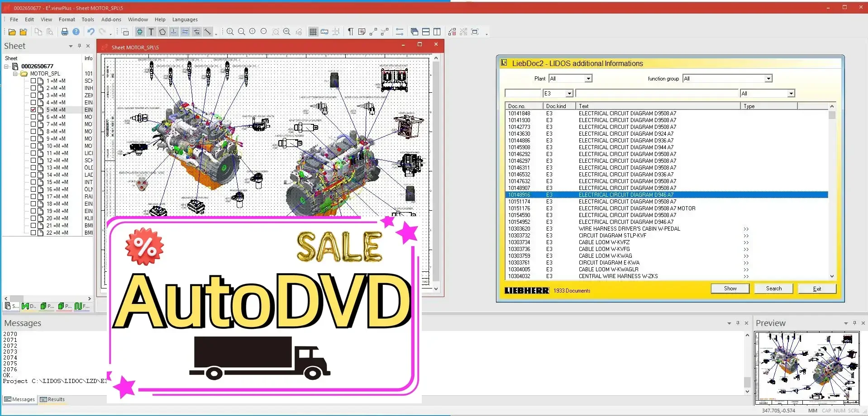
Task: Open the Format menu
Action: tap(67, 19)
